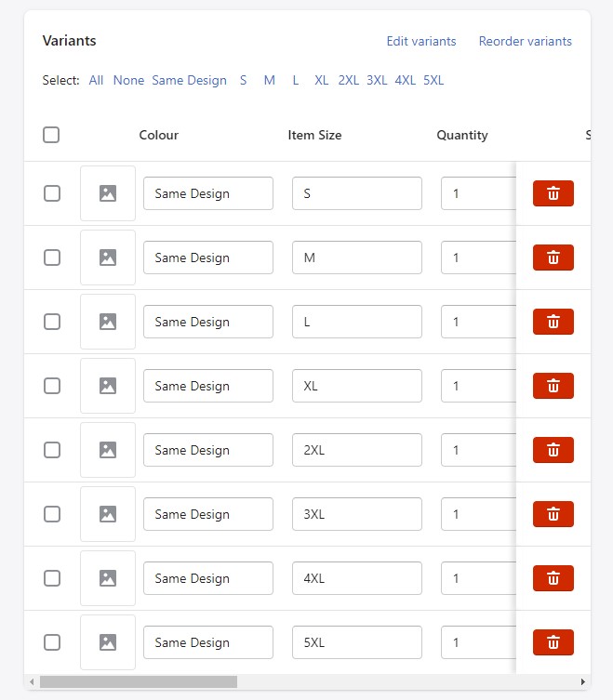
Task: Delete the L size variant
Action: (553, 322)
